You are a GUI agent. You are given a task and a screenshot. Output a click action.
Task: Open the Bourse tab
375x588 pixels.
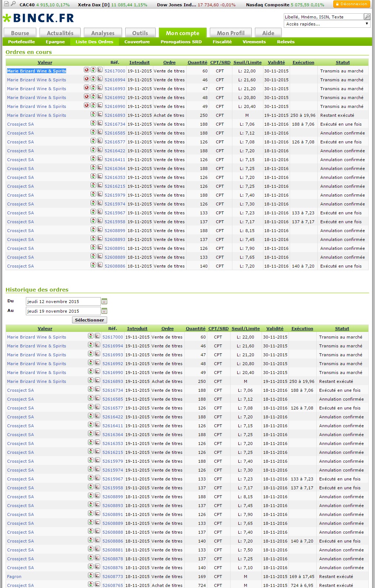click(x=20, y=33)
